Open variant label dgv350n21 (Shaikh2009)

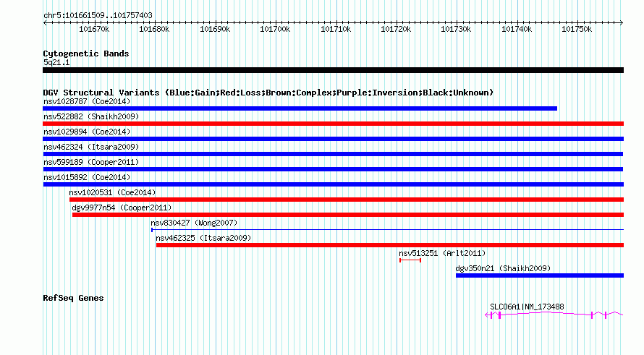503,268
